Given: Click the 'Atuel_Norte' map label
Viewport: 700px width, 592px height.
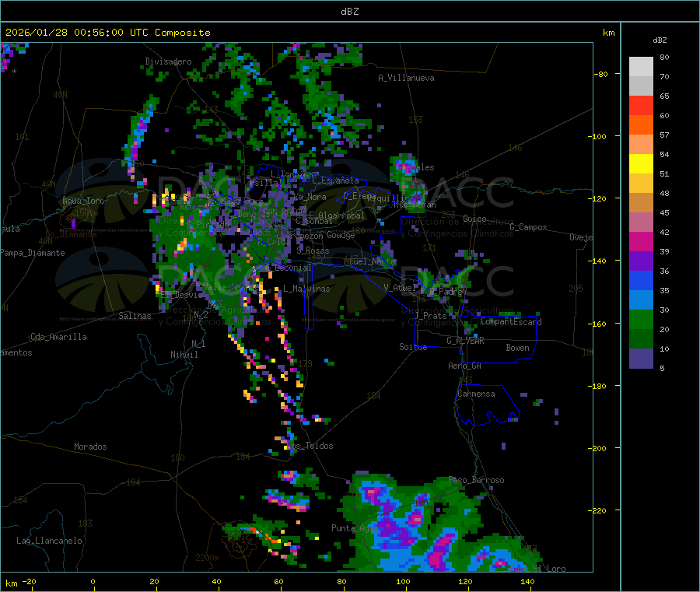Looking at the screenshot, I should coord(369,261).
